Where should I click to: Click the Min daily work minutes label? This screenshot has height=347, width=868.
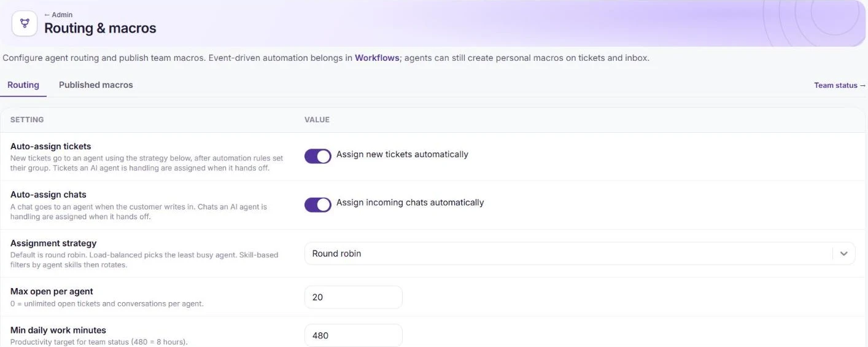[58, 330]
